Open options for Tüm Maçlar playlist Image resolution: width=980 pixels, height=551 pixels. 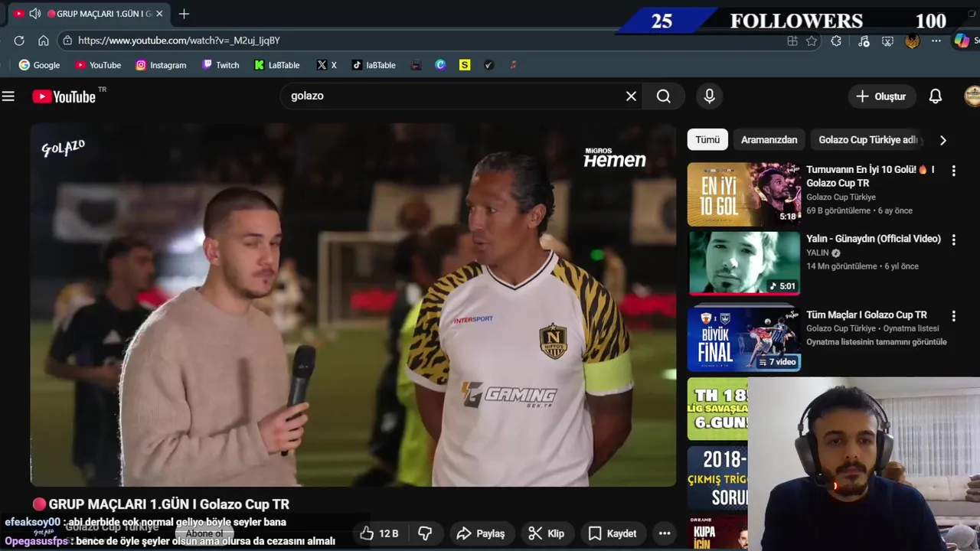tap(954, 316)
